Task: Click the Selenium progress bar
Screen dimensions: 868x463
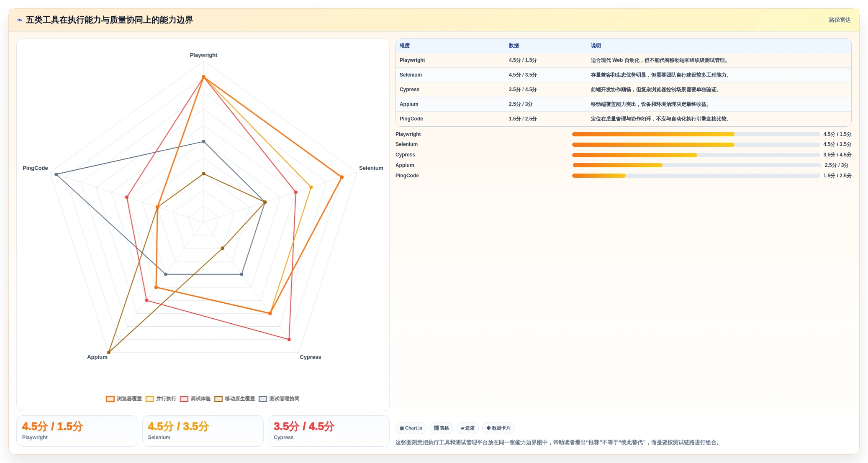Action: [696, 145]
